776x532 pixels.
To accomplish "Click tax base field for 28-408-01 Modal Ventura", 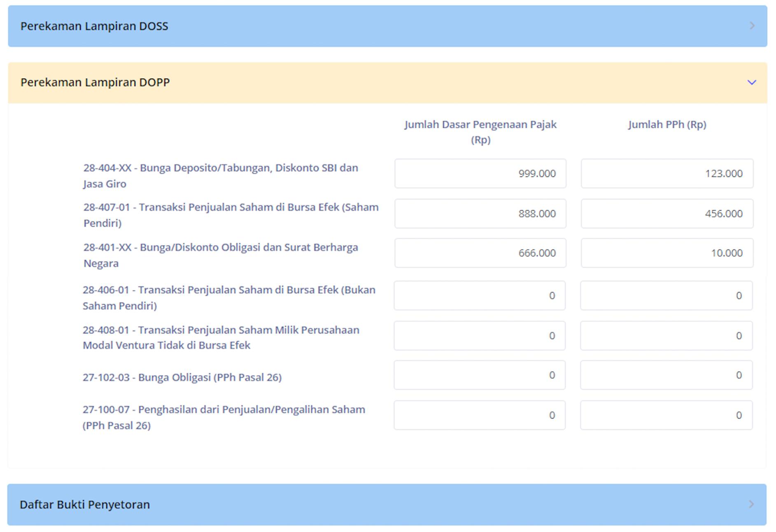I will (x=479, y=336).
